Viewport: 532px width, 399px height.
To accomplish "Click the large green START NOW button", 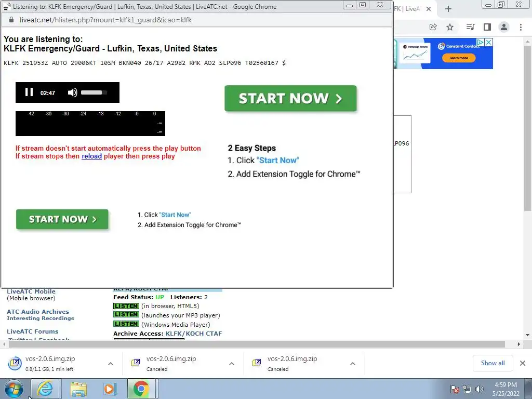I will coord(290,98).
